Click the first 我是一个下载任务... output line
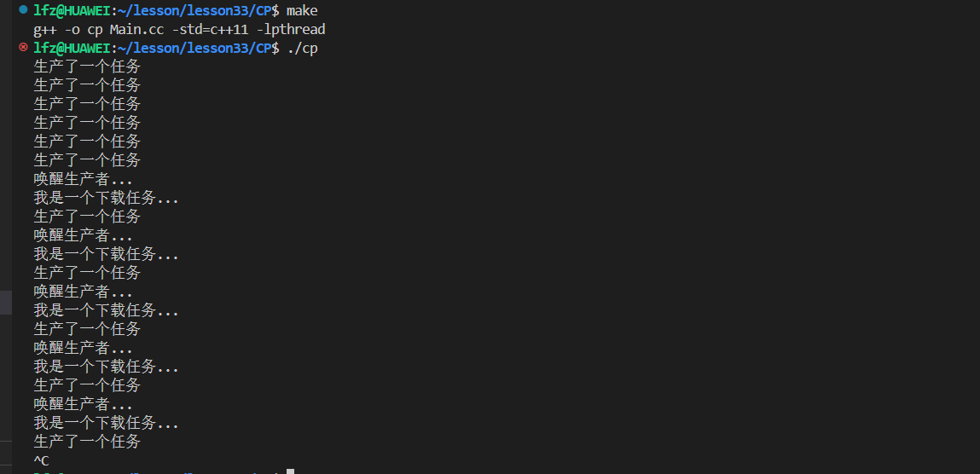 tap(107, 198)
